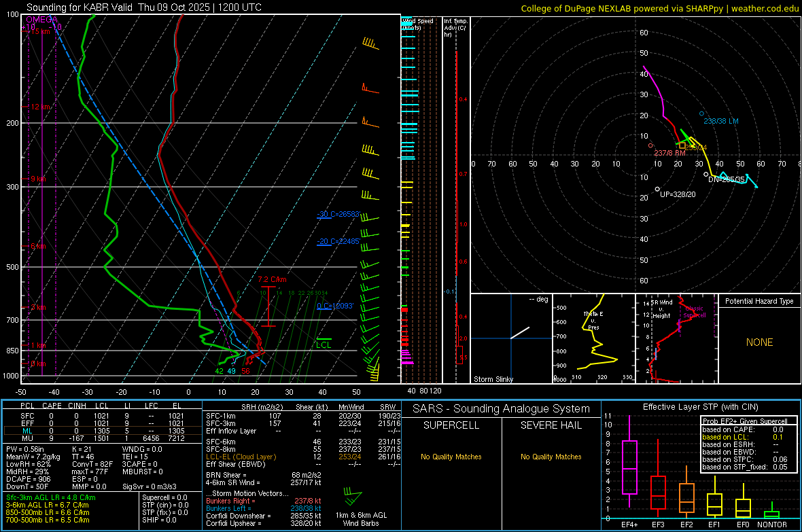Click the Corfidi Downshear = vector line
Image resolution: width=802 pixels, height=532 pixels.
coord(264,516)
